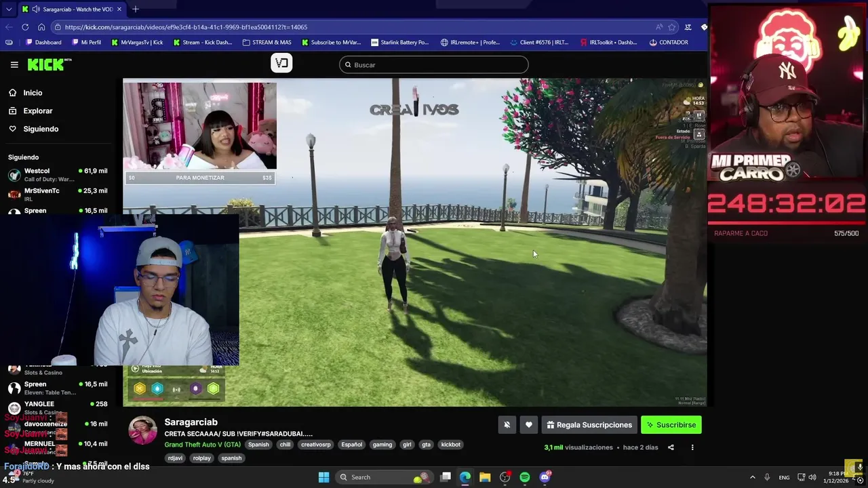
Task: Open the OBS Studio taskbar icon
Action: 505,477
